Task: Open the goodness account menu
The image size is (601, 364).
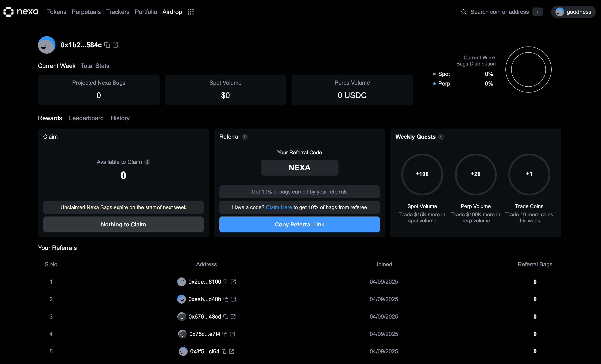Action: coord(573,12)
